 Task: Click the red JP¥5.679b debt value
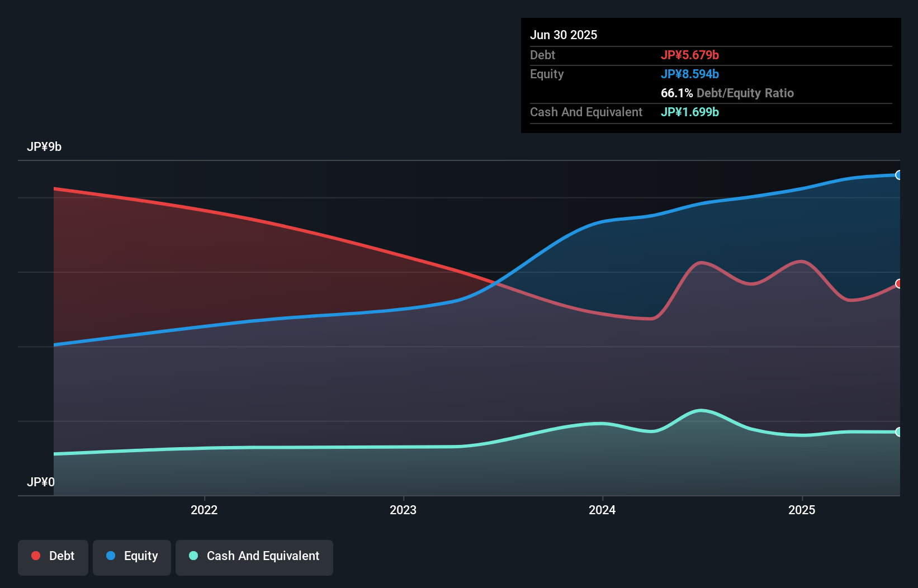[x=690, y=55]
